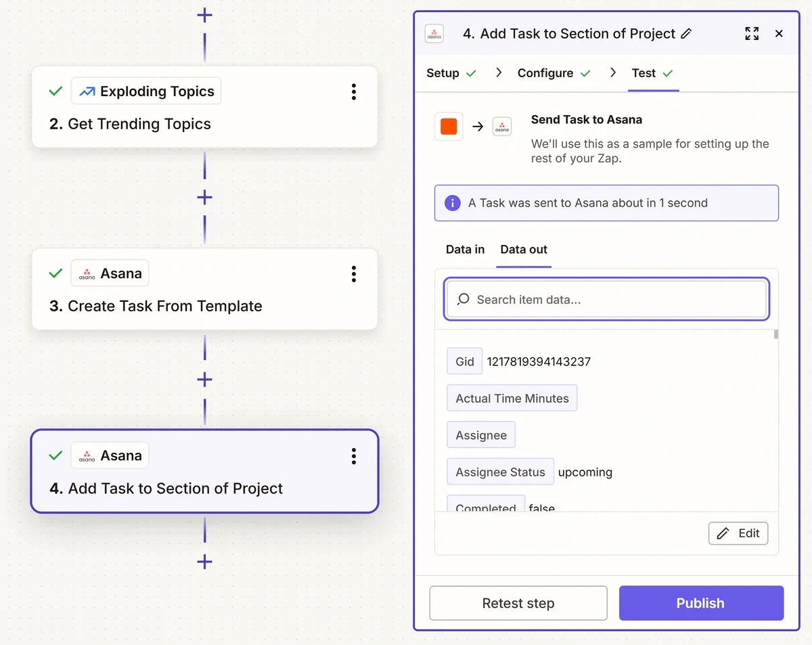Click the Edit button
This screenshot has width=812, height=645.
tap(738, 533)
